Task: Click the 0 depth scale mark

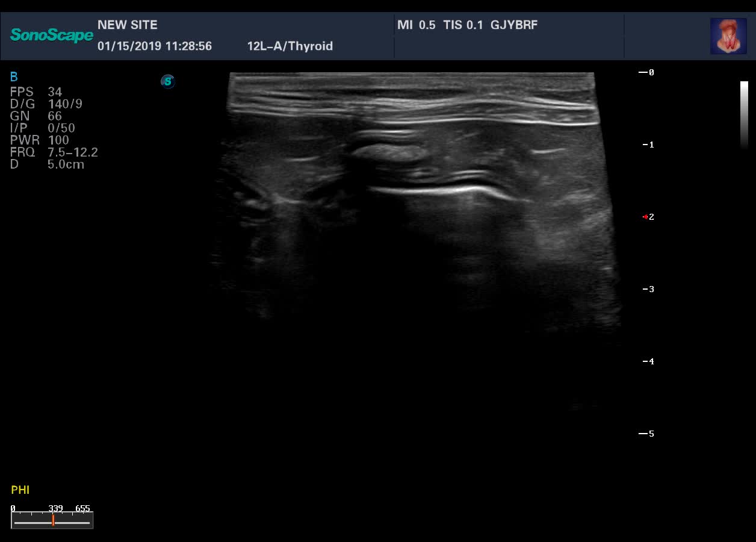Action: 647,72
